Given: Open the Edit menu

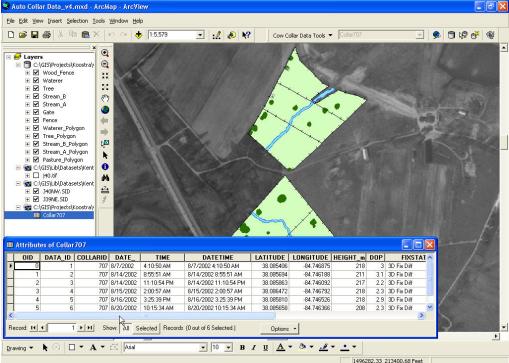Looking at the screenshot, I should pyautogui.click(x=23, y=21).
